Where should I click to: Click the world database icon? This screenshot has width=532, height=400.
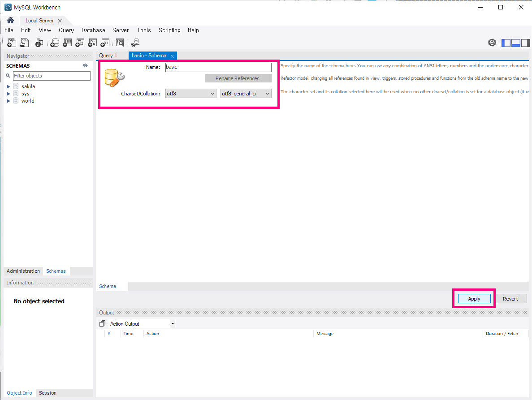(16, 100)
